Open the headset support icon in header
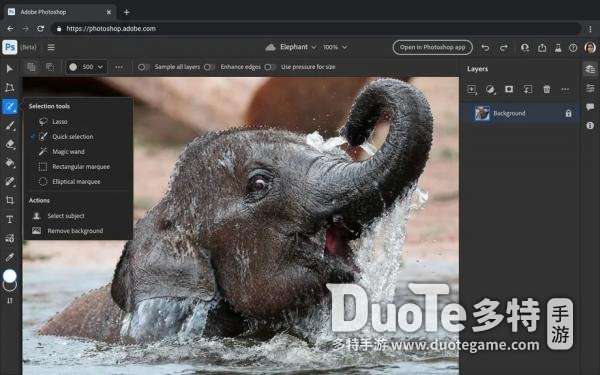The image size is (600, 375). pyautogui.click(x=525, y=48)
